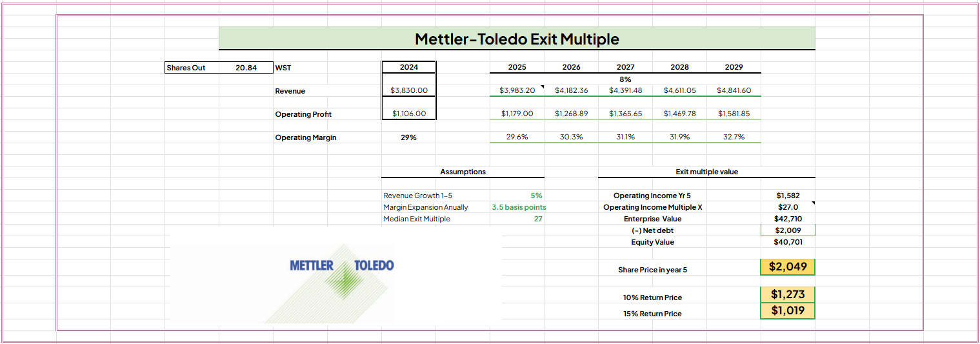Viewport: 980px width, 344px height.
Task: Click the Share Price in year 5 label
Action: tap(652, 270)
